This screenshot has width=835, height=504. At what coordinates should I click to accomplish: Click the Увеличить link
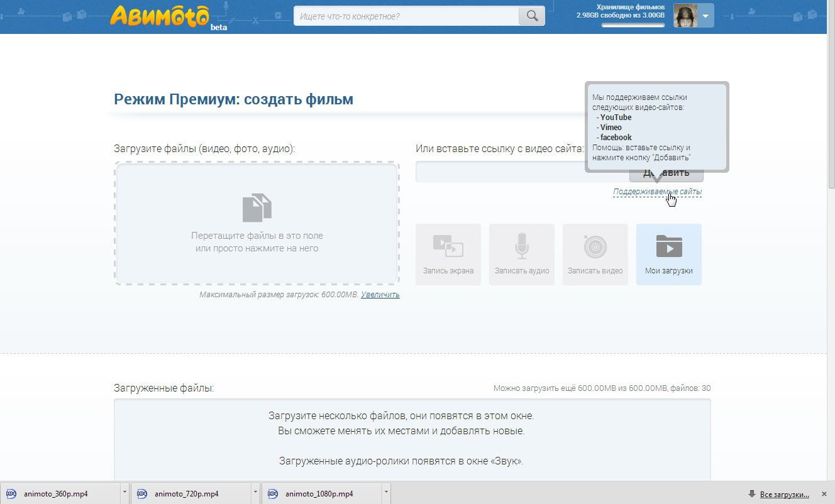pyautogui.click(x=380, y=295)
